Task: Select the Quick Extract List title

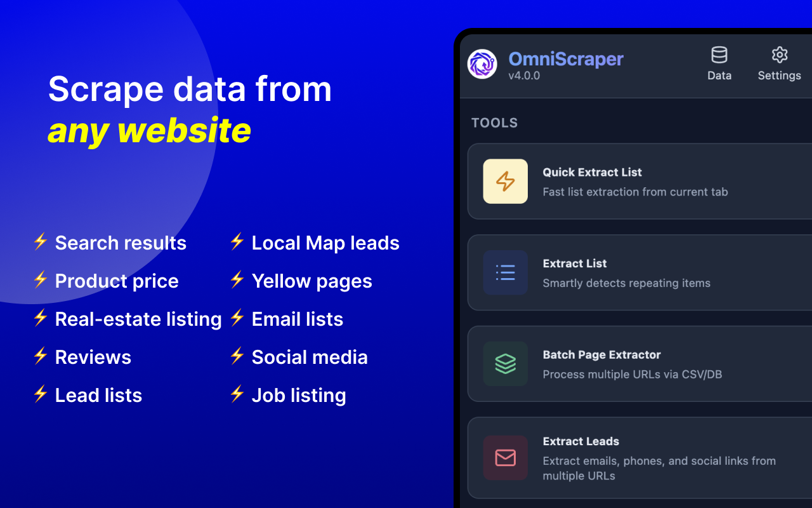Action: pos(593,172)
